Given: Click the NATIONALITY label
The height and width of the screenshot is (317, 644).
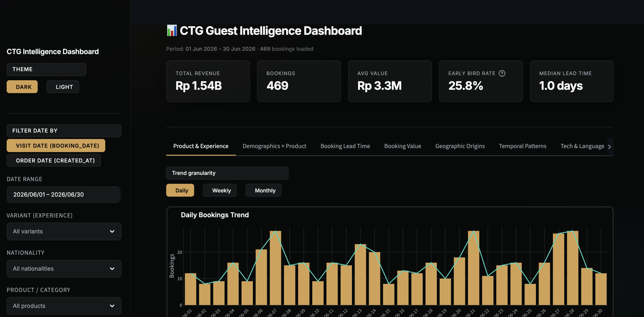Looking at the screenshot, I should click(x=26, y=253).
